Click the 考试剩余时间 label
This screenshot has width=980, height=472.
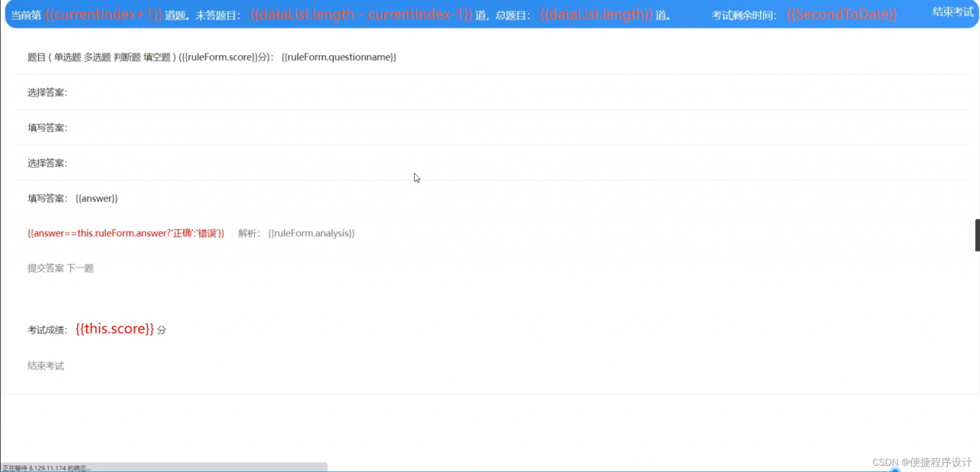point(744,15)
